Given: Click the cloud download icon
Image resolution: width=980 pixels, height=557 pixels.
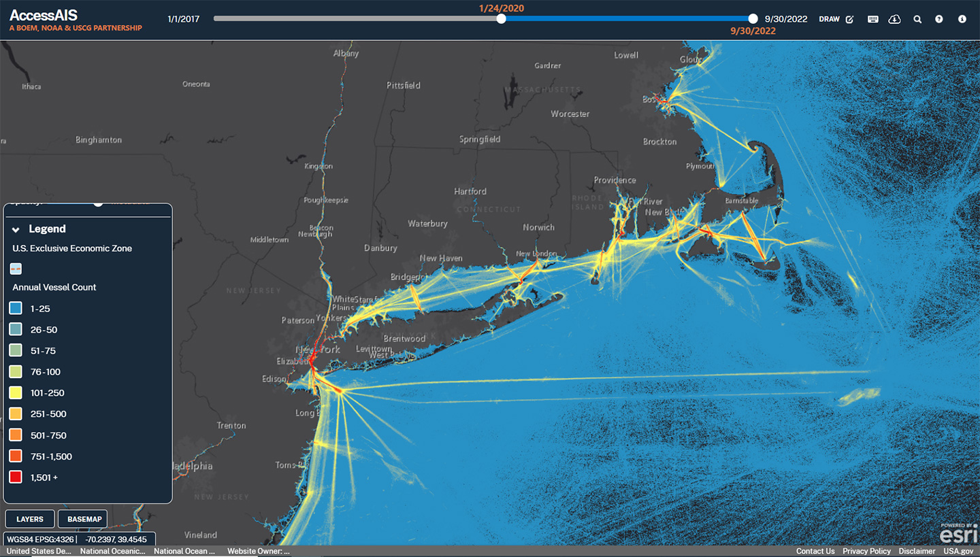Looking at the screenshot, I should 894,19.
